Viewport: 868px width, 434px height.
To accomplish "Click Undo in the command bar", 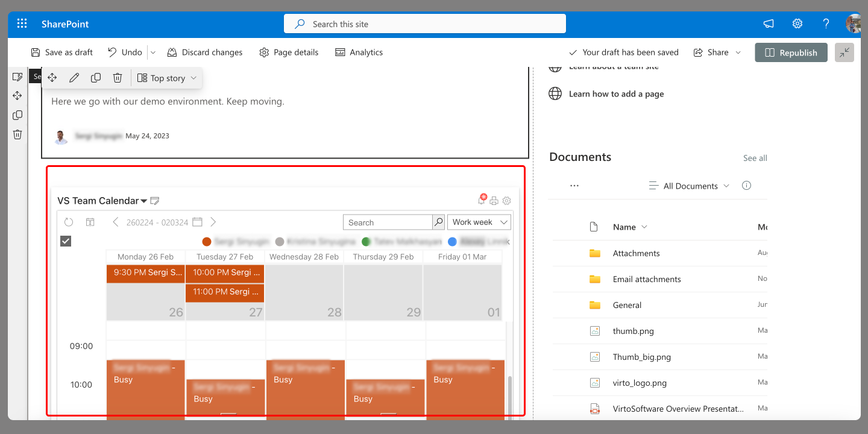I will click(125, 52).
